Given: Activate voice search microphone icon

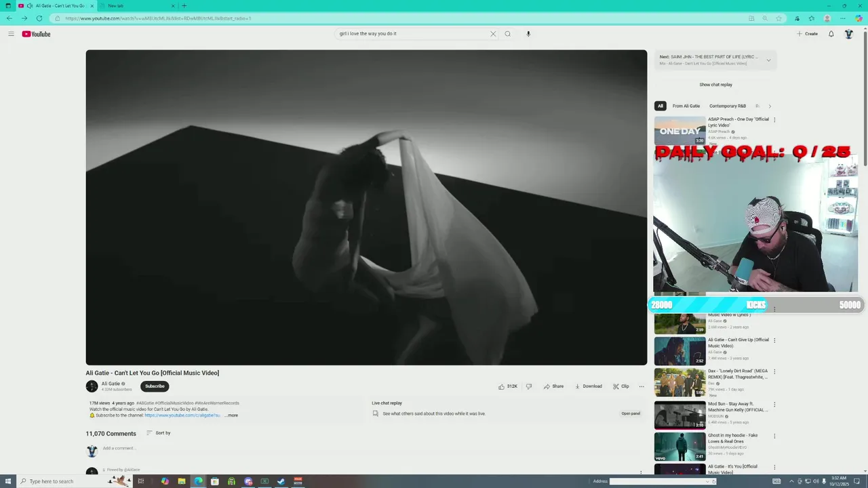Looking at the screenshot, I should point(528,34).
